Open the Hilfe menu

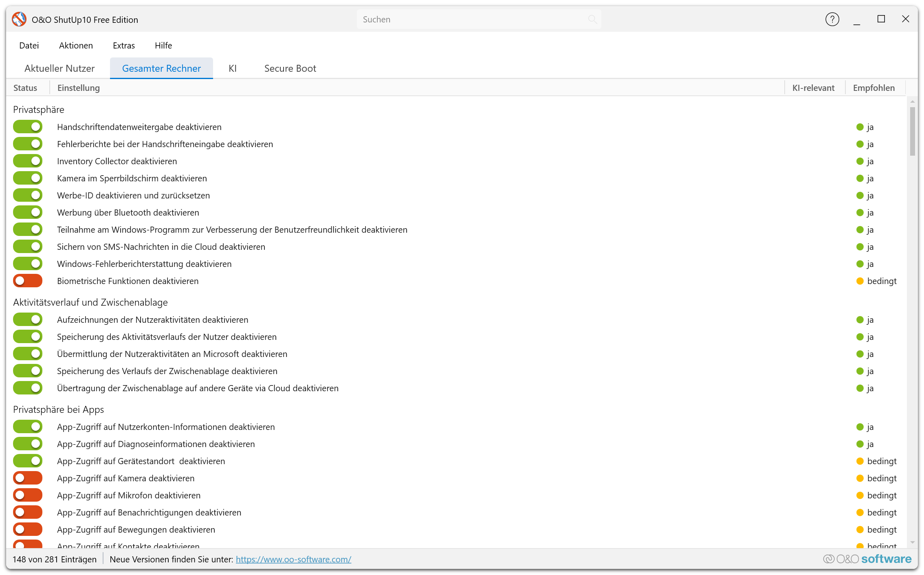(163, 46)
